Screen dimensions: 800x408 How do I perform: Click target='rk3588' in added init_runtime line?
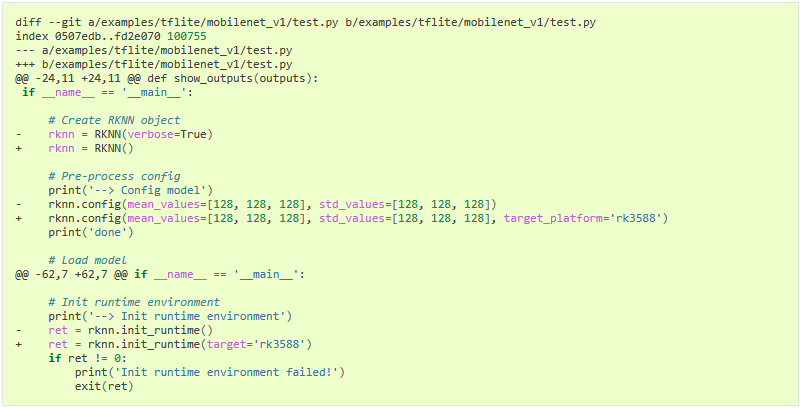click(255, 344)
